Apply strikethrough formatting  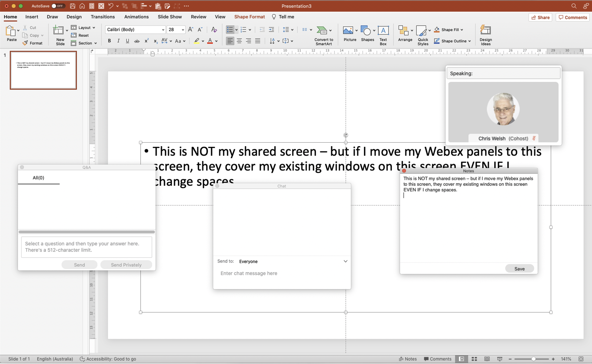tap(137, 41)
